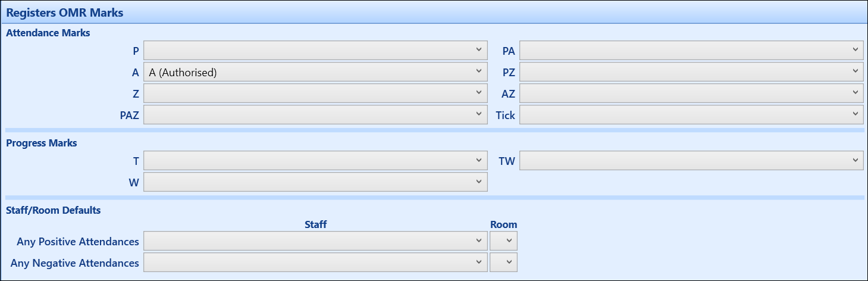Select staff for Any Negative Attendances

coord(315,263)
